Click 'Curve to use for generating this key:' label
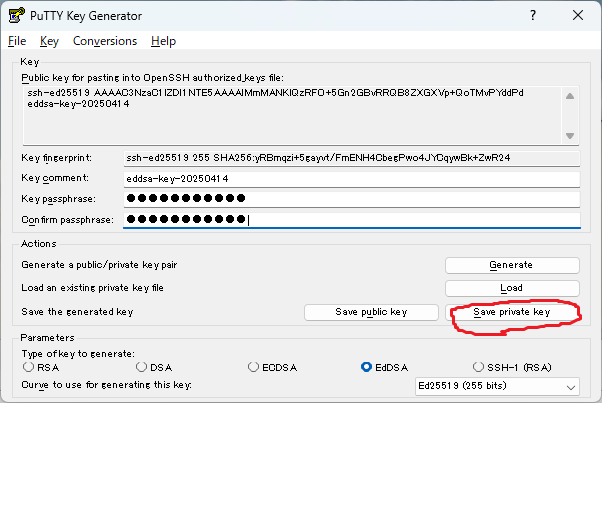This screenshot has width=602, height=528. [106, 385]
